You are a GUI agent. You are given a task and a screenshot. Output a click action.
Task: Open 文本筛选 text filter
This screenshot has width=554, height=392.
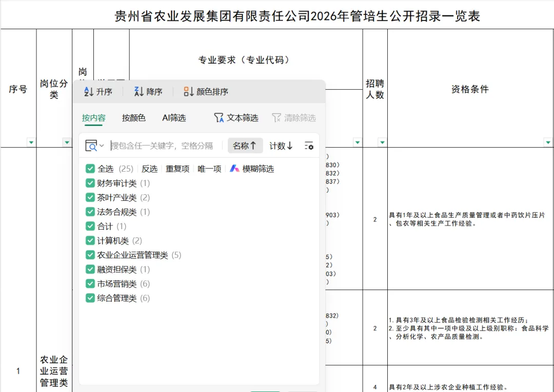pos(236,118)
